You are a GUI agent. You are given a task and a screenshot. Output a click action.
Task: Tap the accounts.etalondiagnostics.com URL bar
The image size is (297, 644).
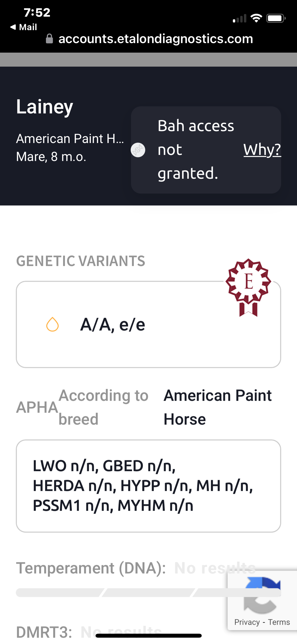pyautogui.click(x=156, y=39)
